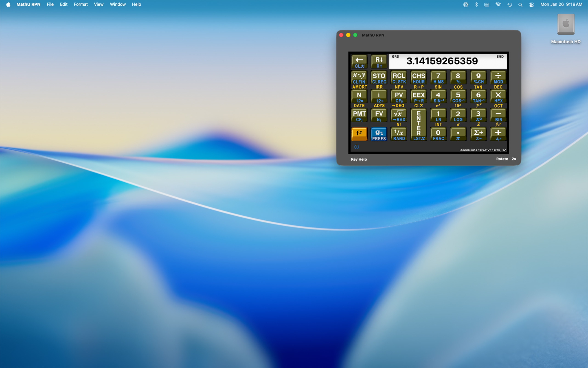
Task: Click the PV present value key
Action: [x=399, y=97]
